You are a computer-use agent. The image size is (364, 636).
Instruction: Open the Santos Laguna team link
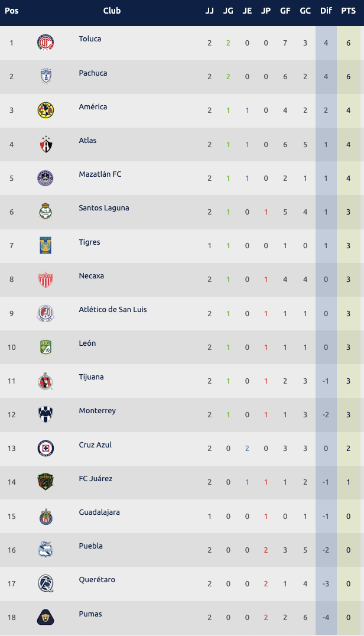104,208
